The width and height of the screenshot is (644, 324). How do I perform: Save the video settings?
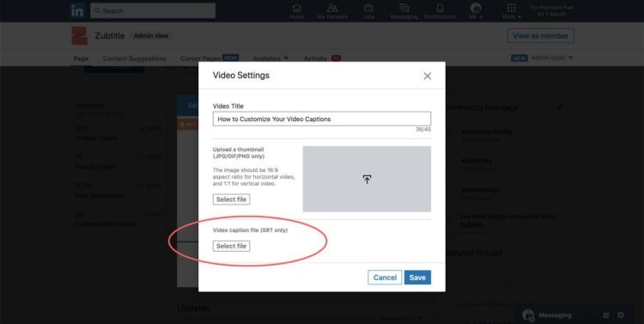tap(417, 278)
